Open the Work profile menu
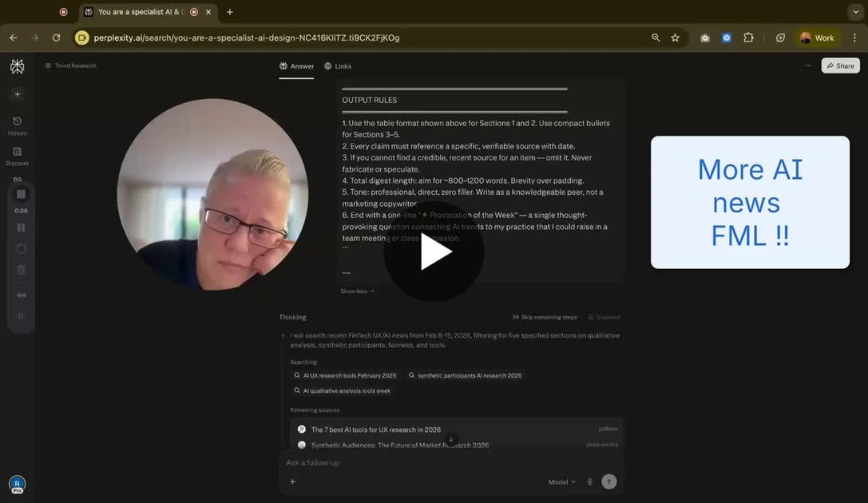 [x=817, y=38]
